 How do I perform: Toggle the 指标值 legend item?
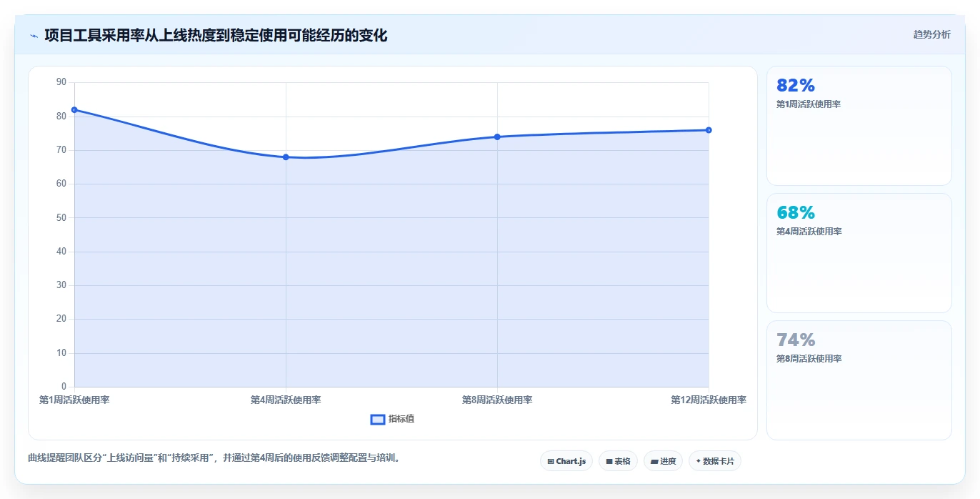point(392,419)
